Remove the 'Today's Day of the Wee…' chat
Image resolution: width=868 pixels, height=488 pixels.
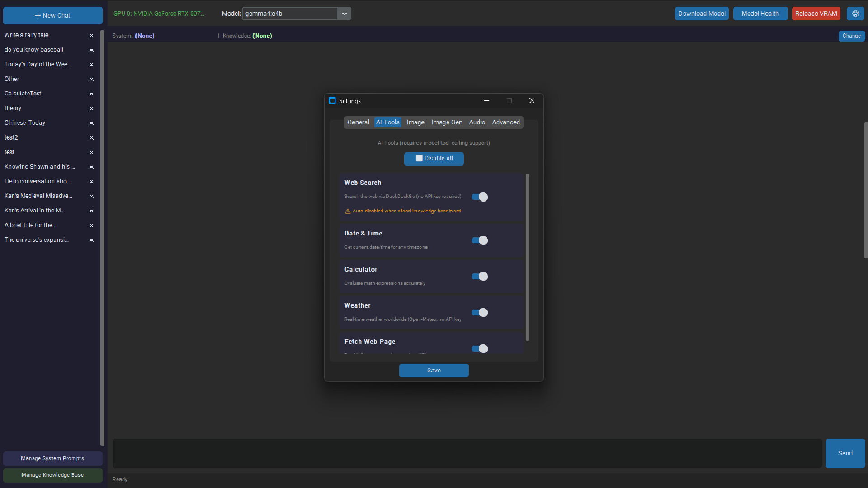pyautogui.click(x=91, y=65)
